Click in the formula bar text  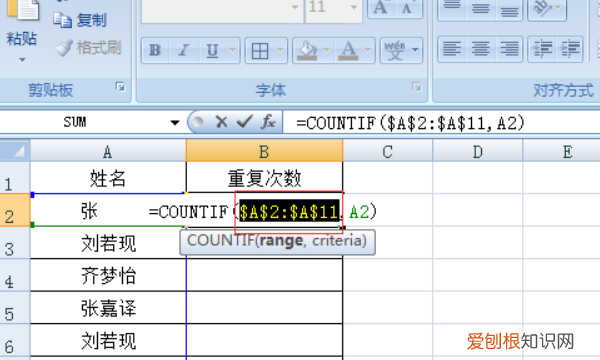[410, 123]
